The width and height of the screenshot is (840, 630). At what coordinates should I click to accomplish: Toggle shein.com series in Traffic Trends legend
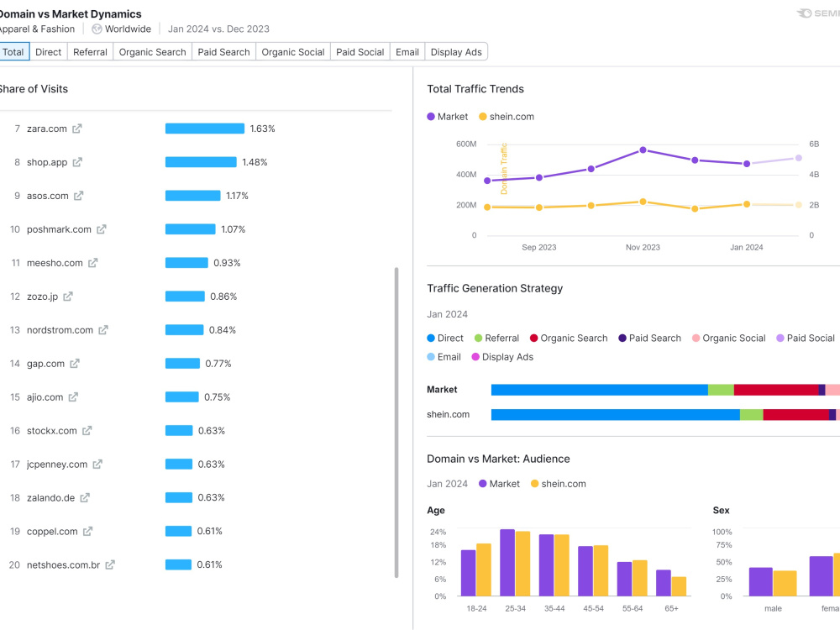[507, 116]
